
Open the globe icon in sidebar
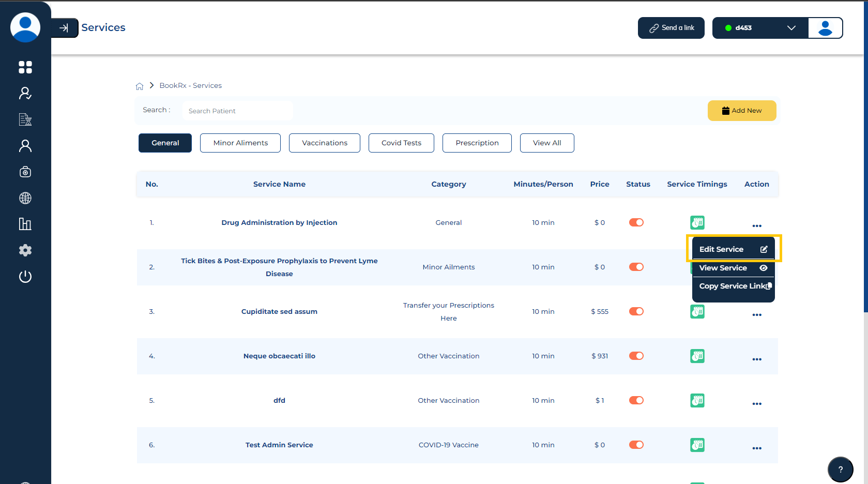pos(25,198)
